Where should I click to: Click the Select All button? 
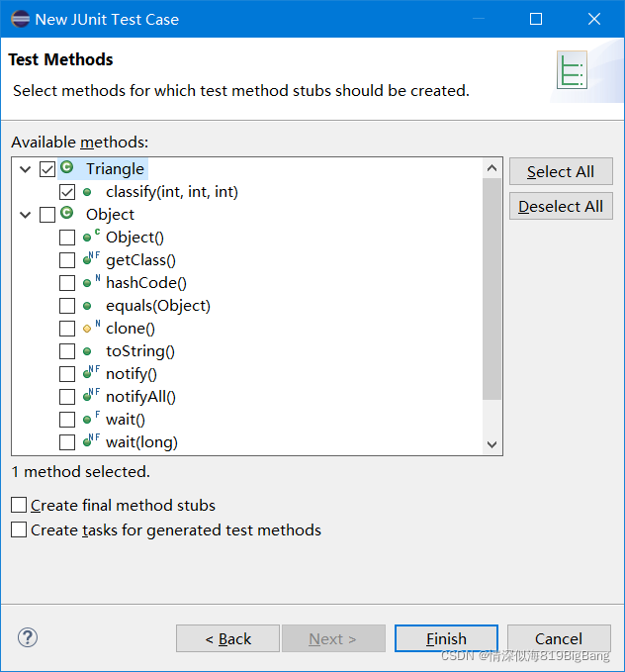(x=561, y=171)
